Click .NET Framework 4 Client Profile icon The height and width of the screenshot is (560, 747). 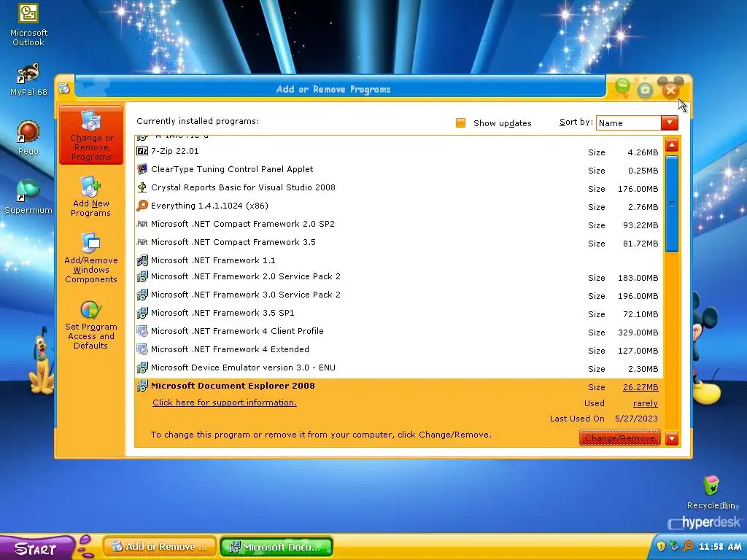click(x=142, y=331)
